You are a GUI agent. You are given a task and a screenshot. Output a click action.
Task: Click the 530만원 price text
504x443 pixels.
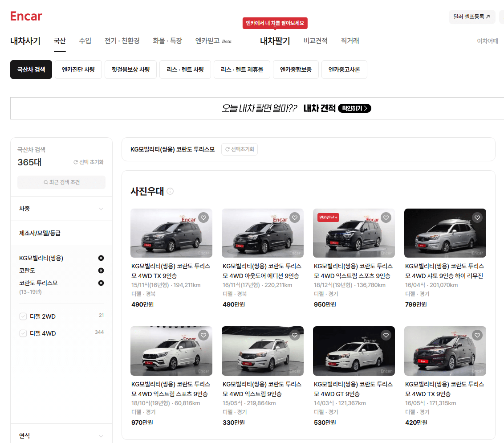click(x=325, y=422)
